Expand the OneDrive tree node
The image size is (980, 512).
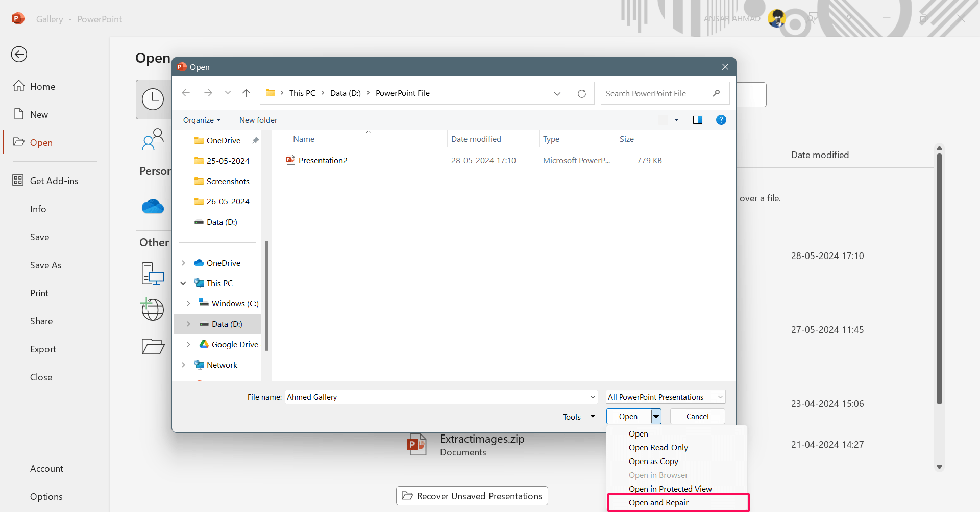183,263
